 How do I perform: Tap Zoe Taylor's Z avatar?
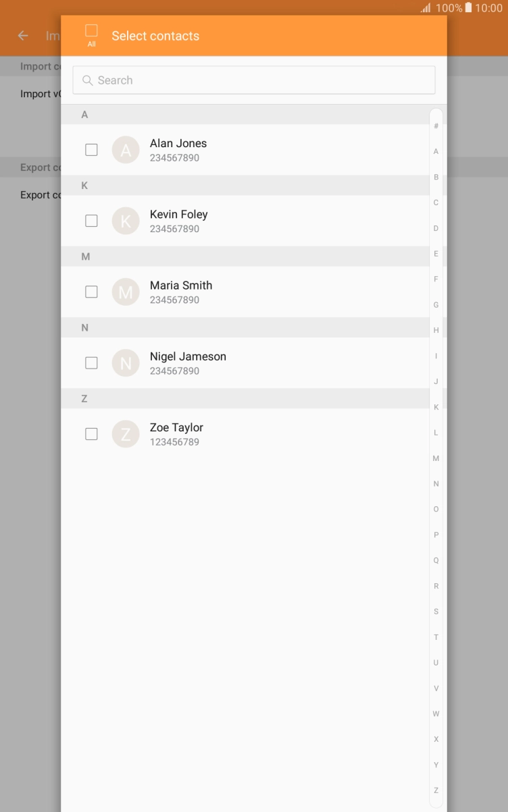point(126,434)
